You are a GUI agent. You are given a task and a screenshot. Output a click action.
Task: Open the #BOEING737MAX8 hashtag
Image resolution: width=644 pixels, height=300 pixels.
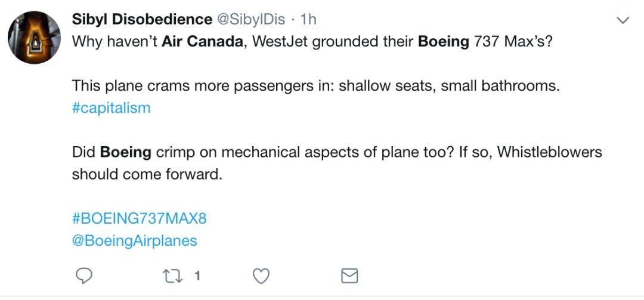pyautogui.click(x=139, y=218)
